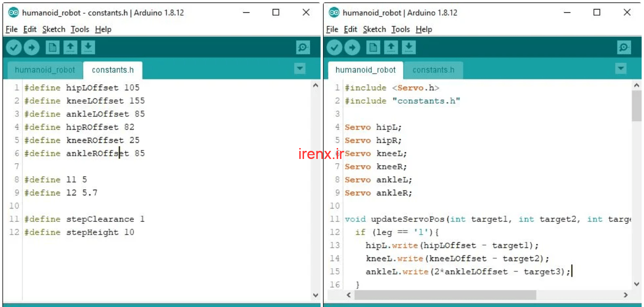Screen dimensions: 644x307
Task: Click Upload arrow button in left window
Action: point(32,47)
